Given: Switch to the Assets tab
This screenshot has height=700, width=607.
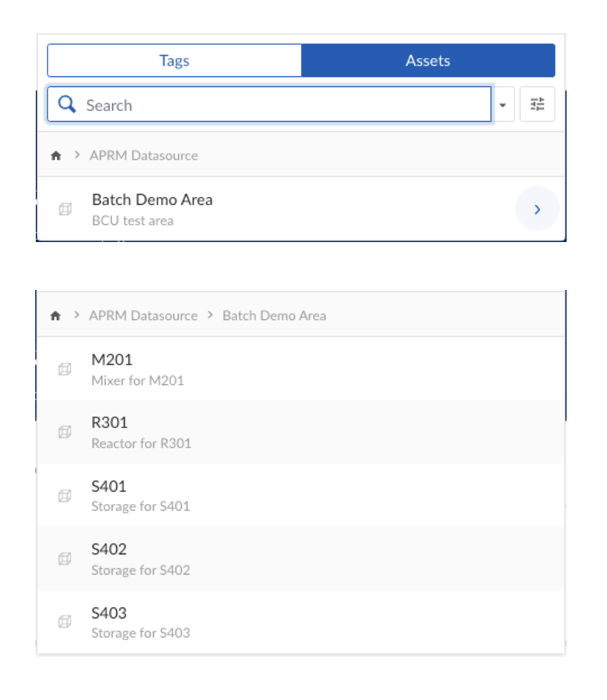Looking at the screenshot, I should (x=428, y=61).
